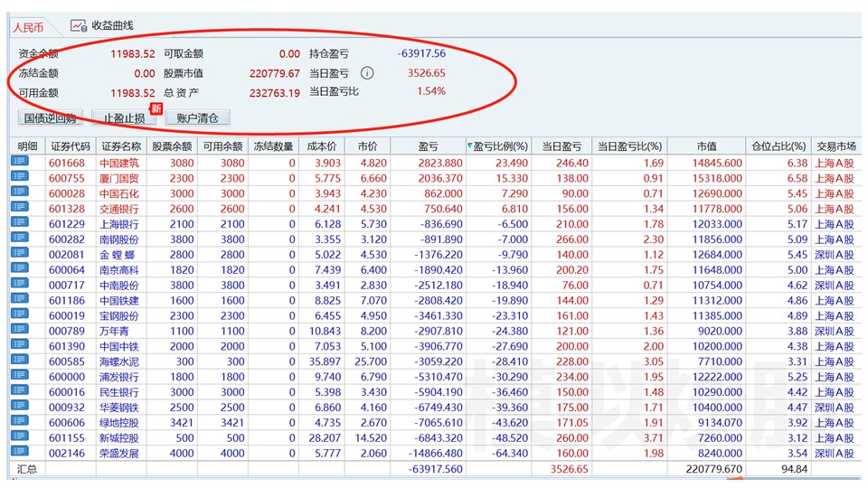Image resolution: width=868 pixels, height=488 pixels.
Task: Sort by 交易市场 column header
Action: coord(835,146)
